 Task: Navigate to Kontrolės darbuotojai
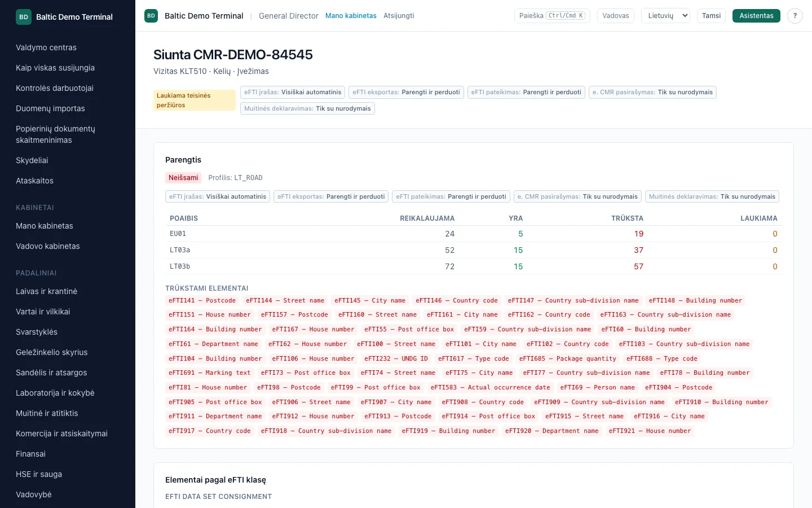55,88
